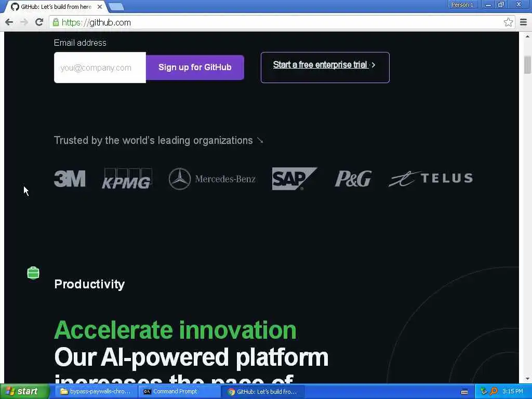Switch to Command Prompt in taskbar

pyautogui.click(x=179, y=392)
